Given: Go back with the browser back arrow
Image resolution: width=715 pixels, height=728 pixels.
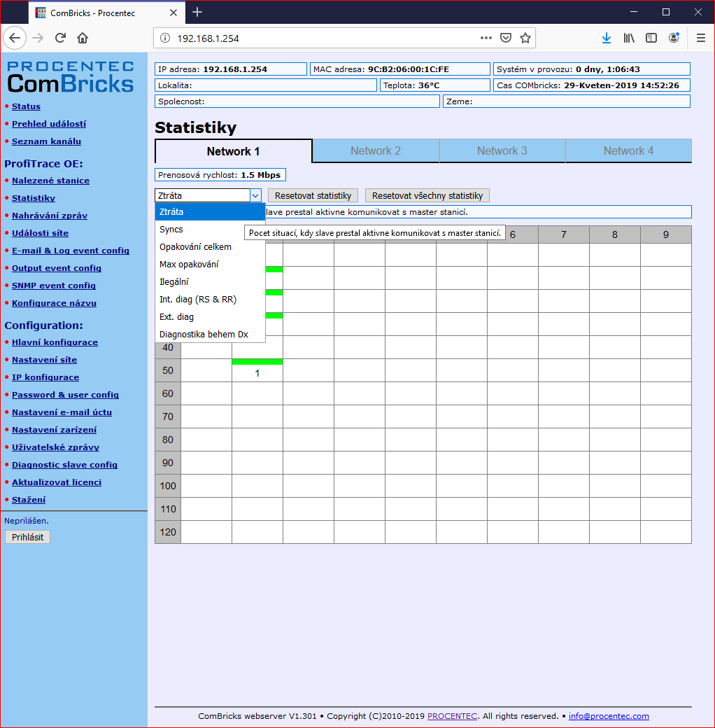Looking at the screenshot, I should point(15,38).
